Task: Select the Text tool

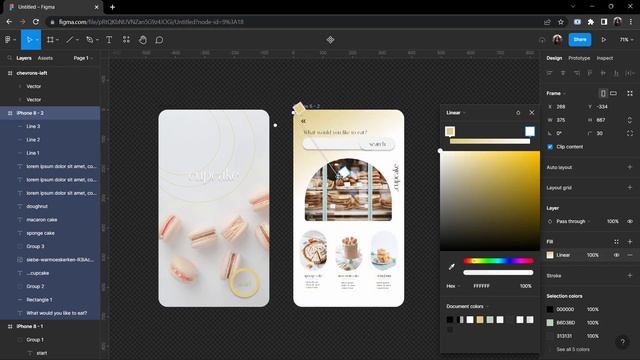Action: pyautogui.click(x=109, y=40)
